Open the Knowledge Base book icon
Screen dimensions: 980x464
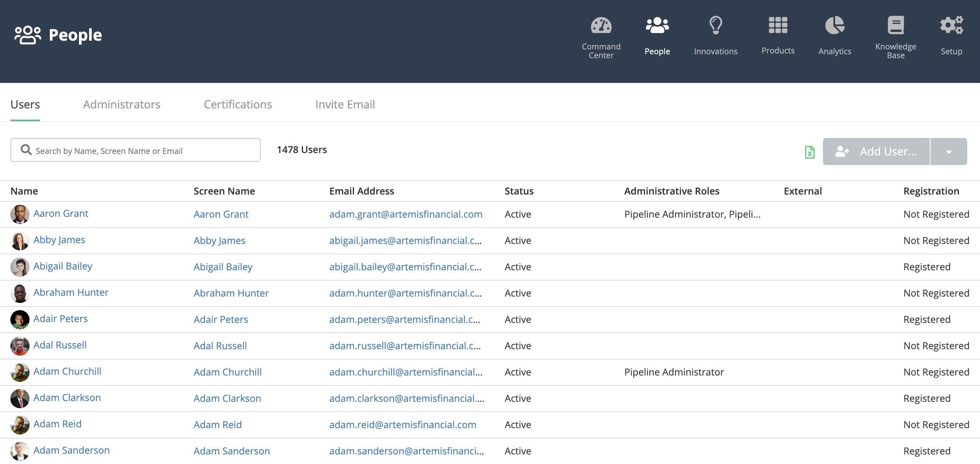pos(895,25)
